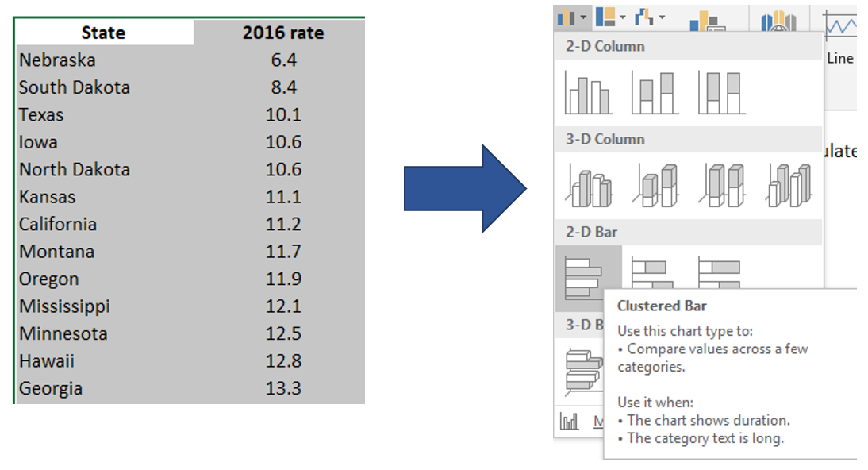Open the Insert Column Chart dropdown arrow
Image resolution: width=868 pixels, height=470 pixels.
tap(583, 16)
